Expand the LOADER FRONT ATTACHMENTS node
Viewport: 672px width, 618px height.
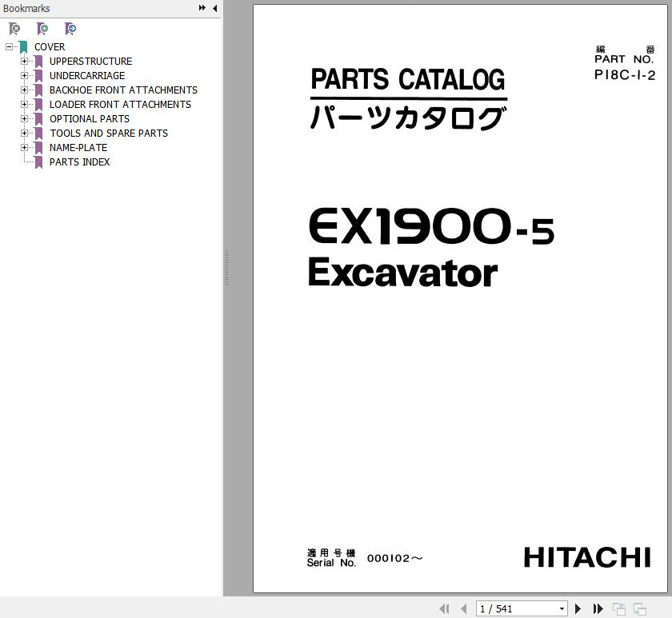pos(24,104)
